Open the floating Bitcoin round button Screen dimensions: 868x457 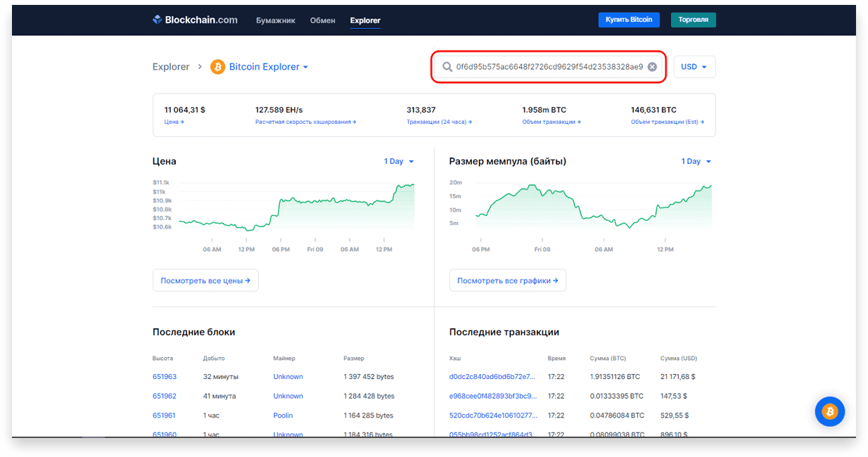click(x=830, y=411)
